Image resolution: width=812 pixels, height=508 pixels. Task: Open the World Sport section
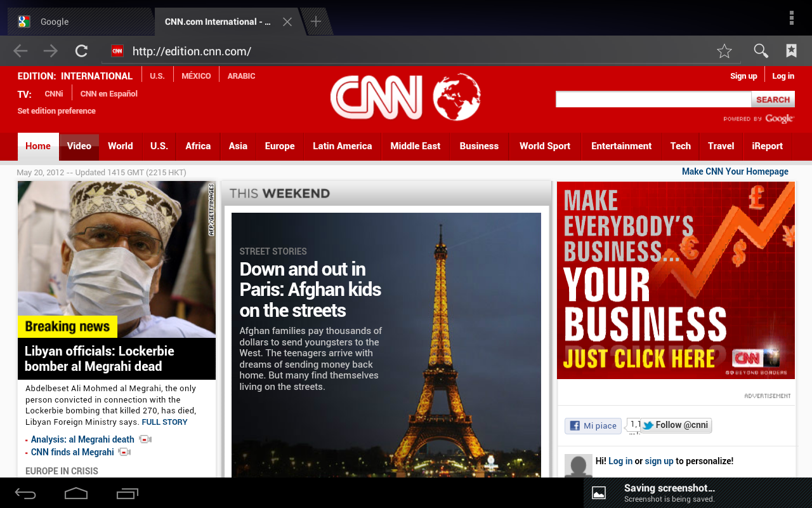tap(545, 146)
